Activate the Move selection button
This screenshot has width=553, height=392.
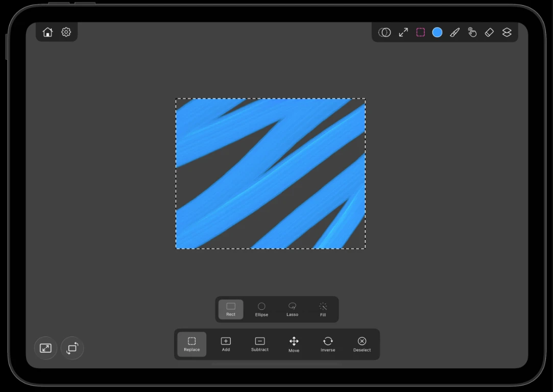coord(294,344)
